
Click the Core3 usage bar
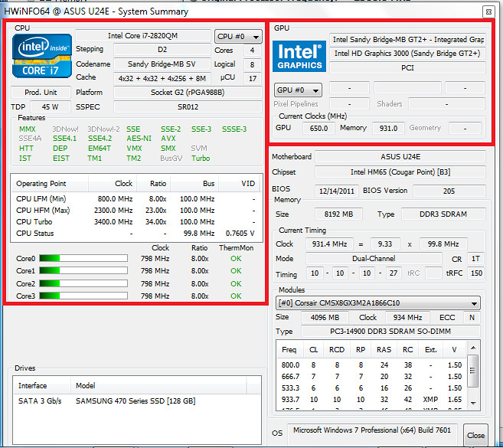pos(83,296)
